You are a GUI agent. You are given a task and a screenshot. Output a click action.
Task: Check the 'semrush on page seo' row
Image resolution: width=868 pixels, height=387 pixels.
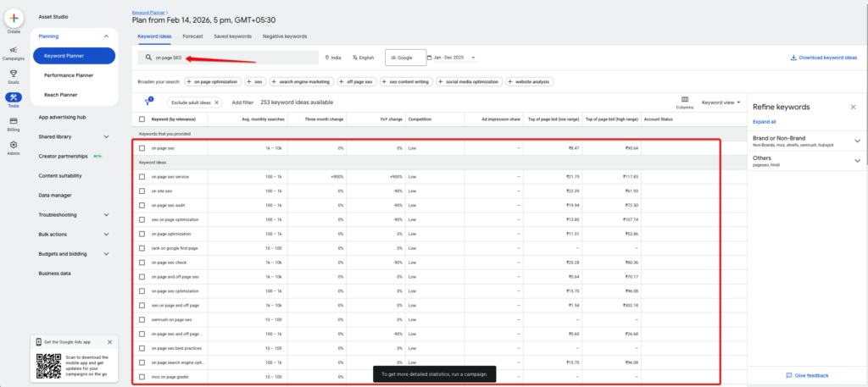point(142,319)
